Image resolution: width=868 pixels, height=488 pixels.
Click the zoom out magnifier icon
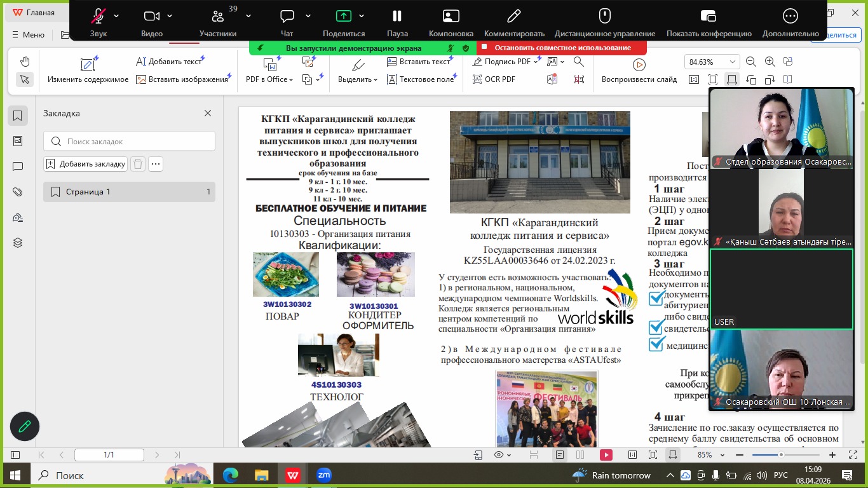(751, 62)
